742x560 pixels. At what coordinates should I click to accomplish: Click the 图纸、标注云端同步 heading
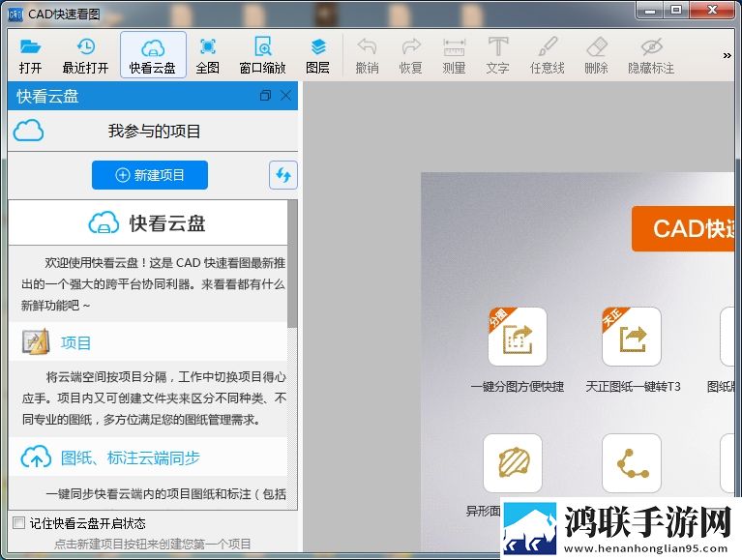coord(131,457)
